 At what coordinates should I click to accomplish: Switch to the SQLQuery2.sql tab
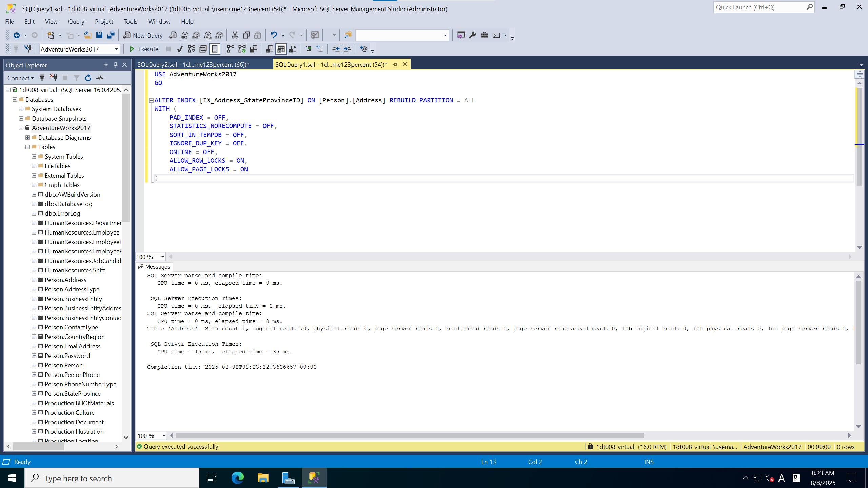coord(193,64)
